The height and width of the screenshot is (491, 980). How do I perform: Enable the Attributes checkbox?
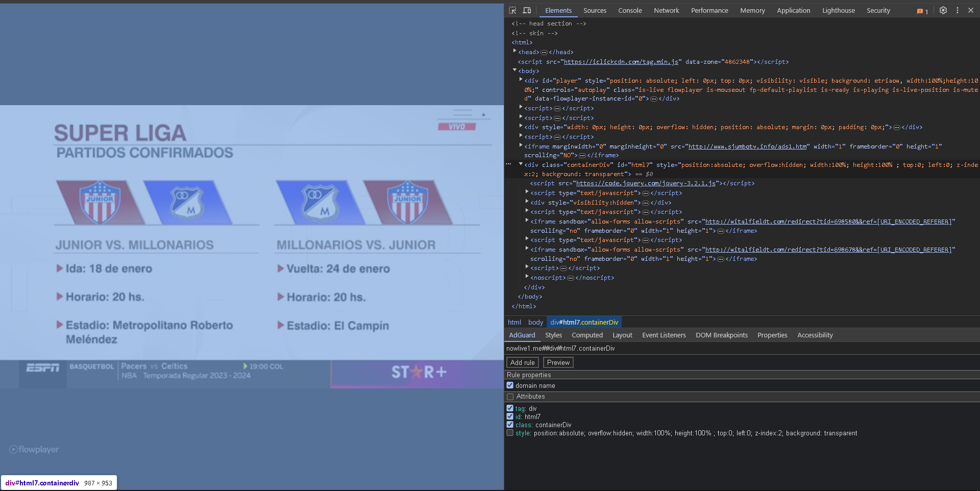[510, 396]
